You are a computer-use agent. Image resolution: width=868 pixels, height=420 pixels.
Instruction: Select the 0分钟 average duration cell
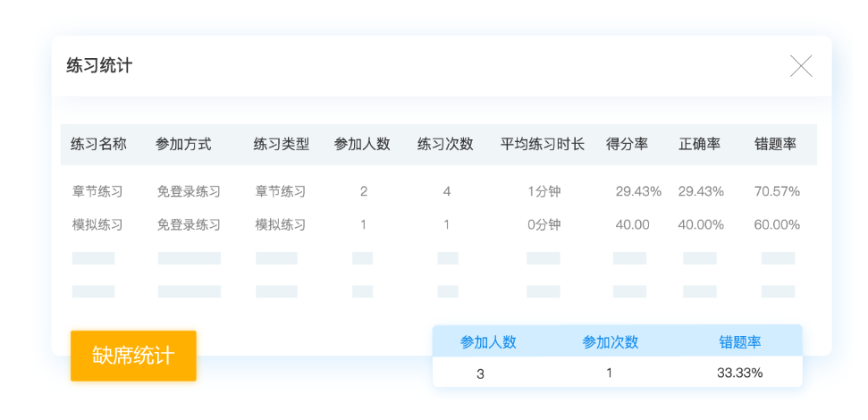click(544, 225)
